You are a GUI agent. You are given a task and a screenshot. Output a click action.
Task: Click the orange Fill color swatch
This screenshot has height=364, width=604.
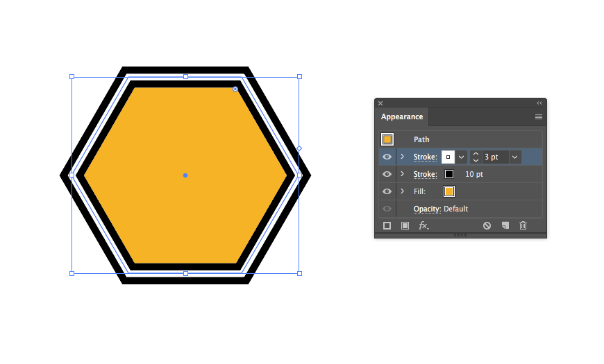448,191
